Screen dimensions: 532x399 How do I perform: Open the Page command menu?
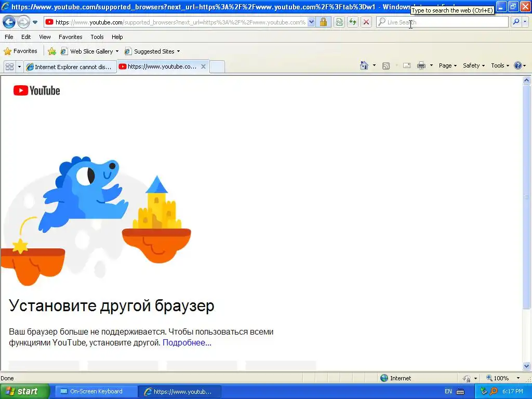[447, 65]
